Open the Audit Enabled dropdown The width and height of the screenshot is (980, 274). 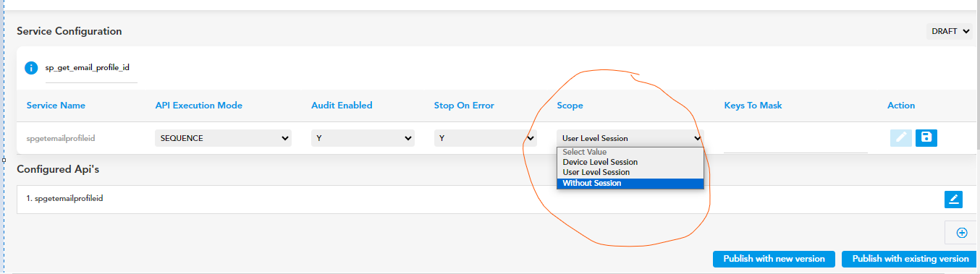(x=363, y=138)
